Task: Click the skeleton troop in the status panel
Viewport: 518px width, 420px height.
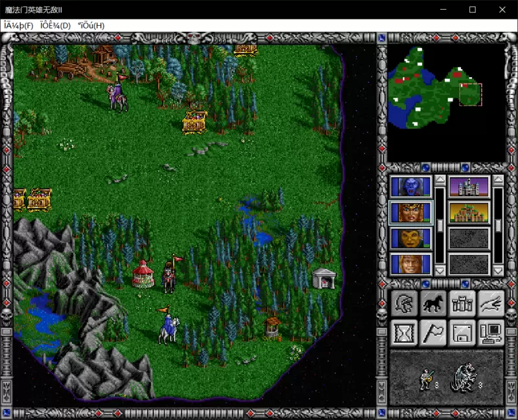Action: tap(427, 380)
